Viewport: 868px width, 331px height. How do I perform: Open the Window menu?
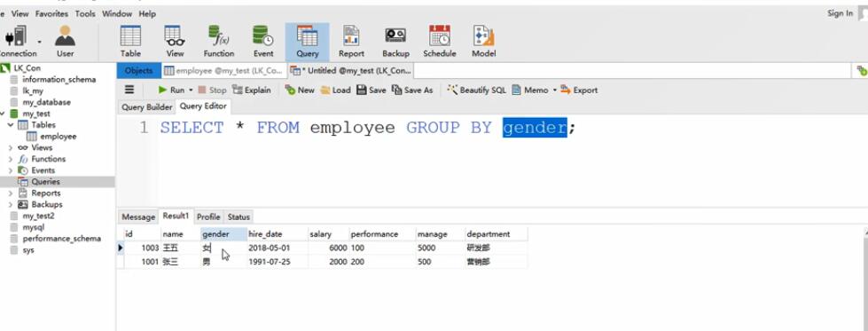click(117, 14)
